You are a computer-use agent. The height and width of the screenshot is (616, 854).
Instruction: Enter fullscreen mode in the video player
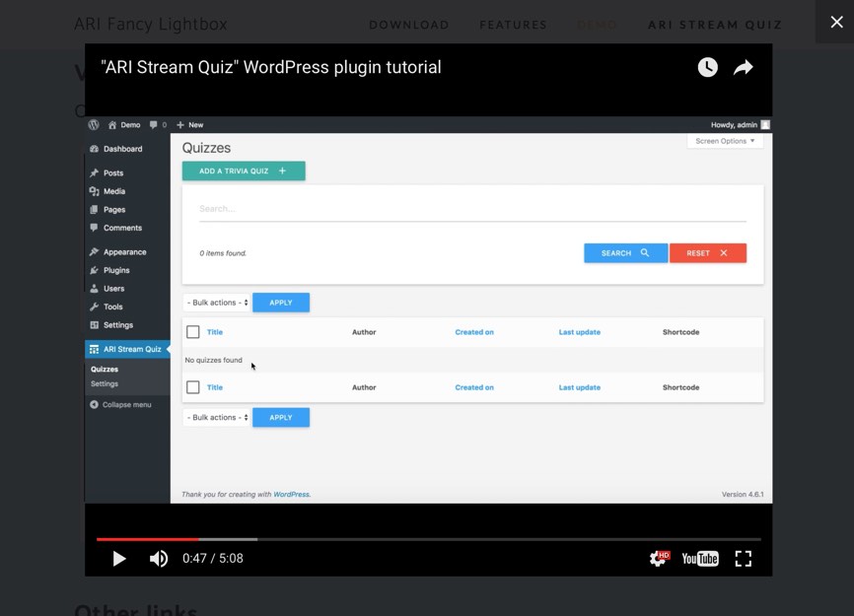[x=743, y=558]
